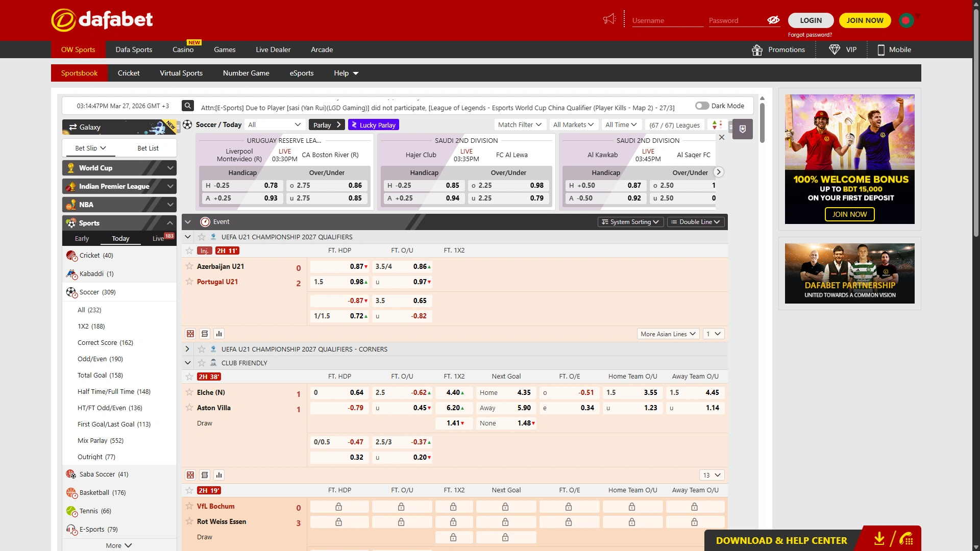Open the 13 markets dropdown for Elche match
The height and width of the screenshot is (551, 980).
pyautogui.click(x=712, y=475)
